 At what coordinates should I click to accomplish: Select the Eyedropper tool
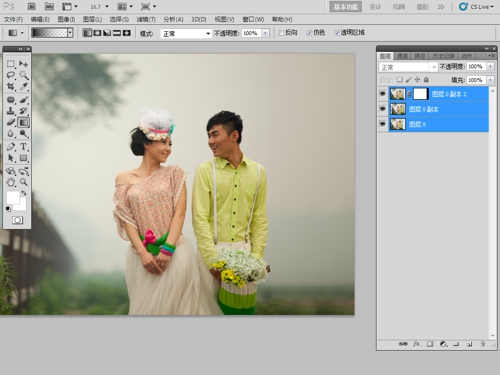(23, 86)
